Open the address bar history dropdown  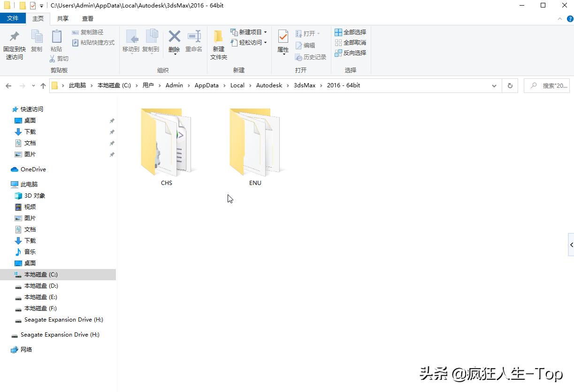click(x=494, y=85)
